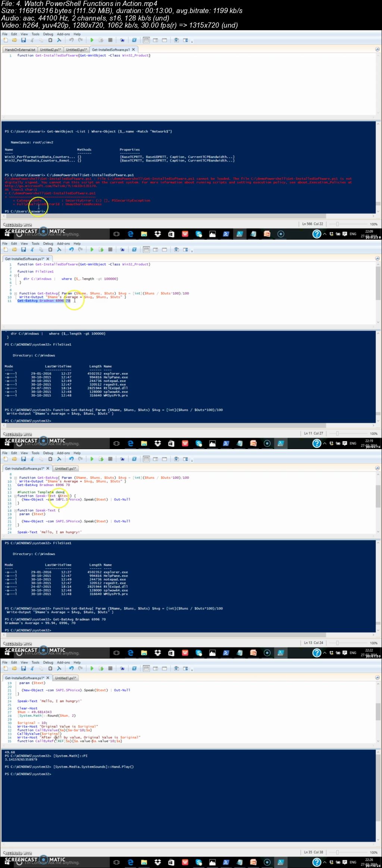This screenshot has height=868, width=382.
Task: Collapse script pane chevron, Ln 13 Col 24 frame
Action: (377, 468)
